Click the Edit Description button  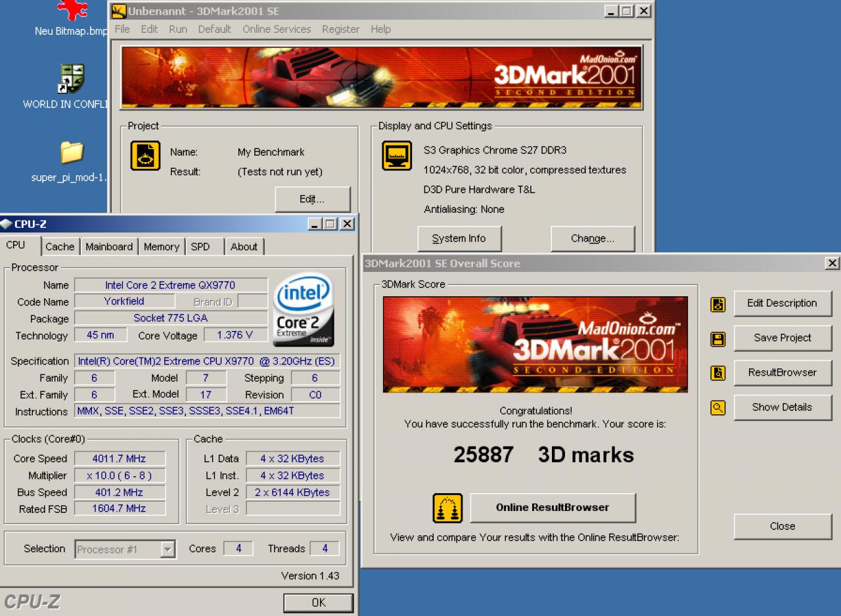[782, 303]
